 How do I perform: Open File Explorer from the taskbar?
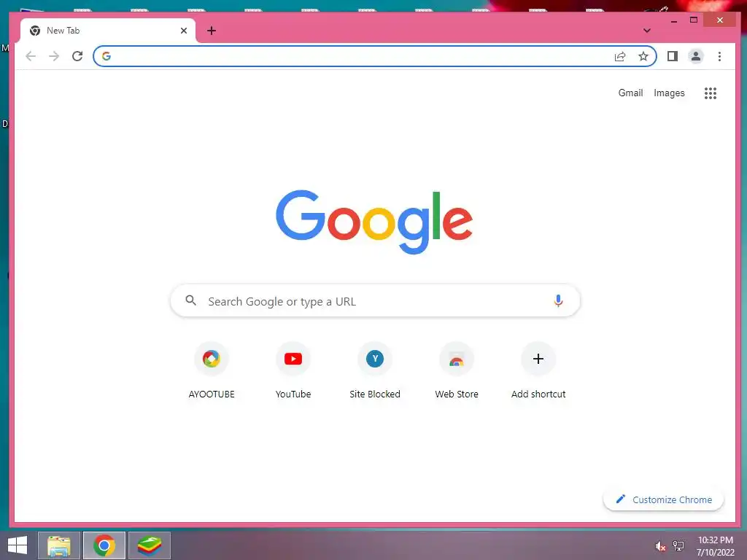pos(59,545)
